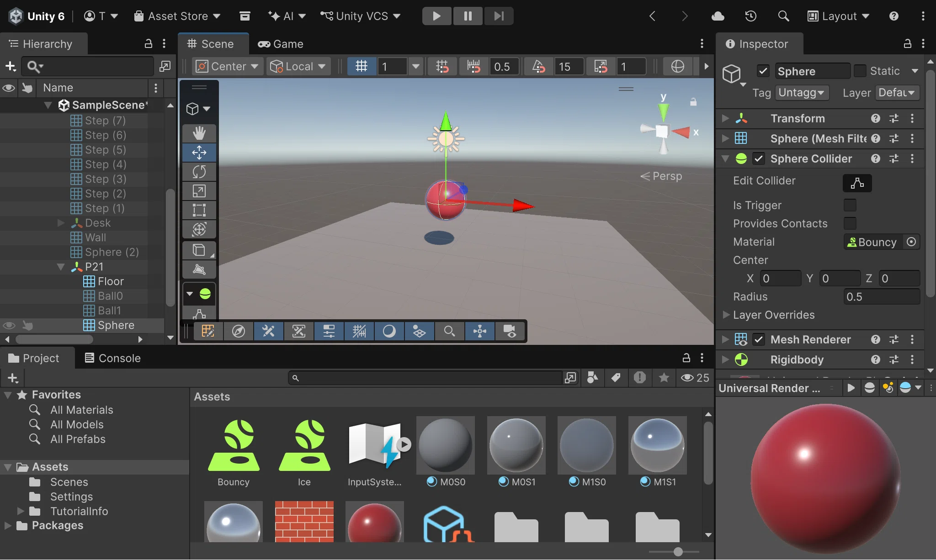Screen dimensions: 936x560
Task: Open the Unity VCS menu
Action: click(361, 16)
